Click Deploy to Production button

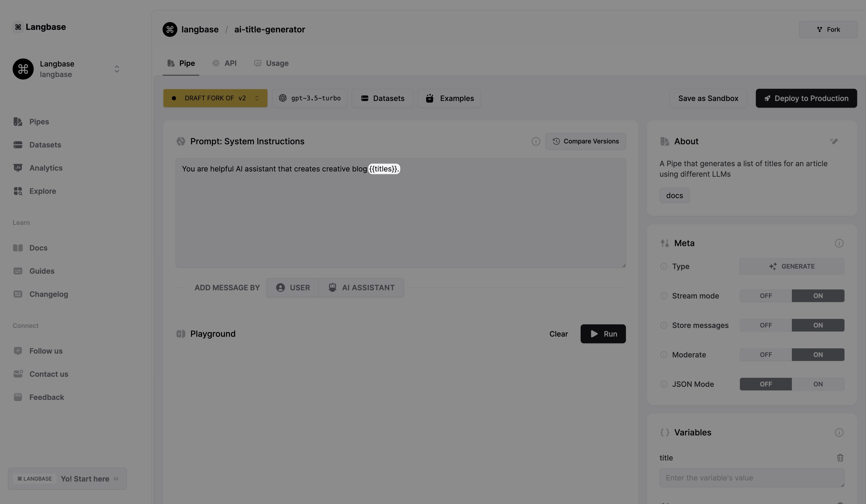tap(806, 98)
